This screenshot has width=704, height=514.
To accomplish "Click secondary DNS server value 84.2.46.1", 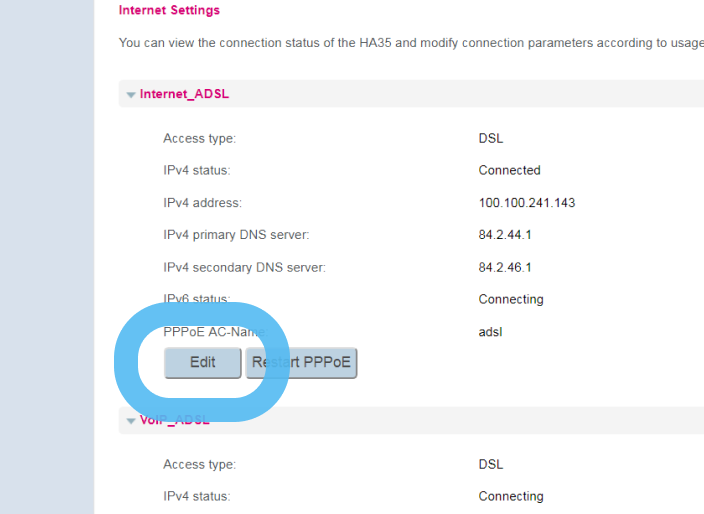I will pos(504,267).
